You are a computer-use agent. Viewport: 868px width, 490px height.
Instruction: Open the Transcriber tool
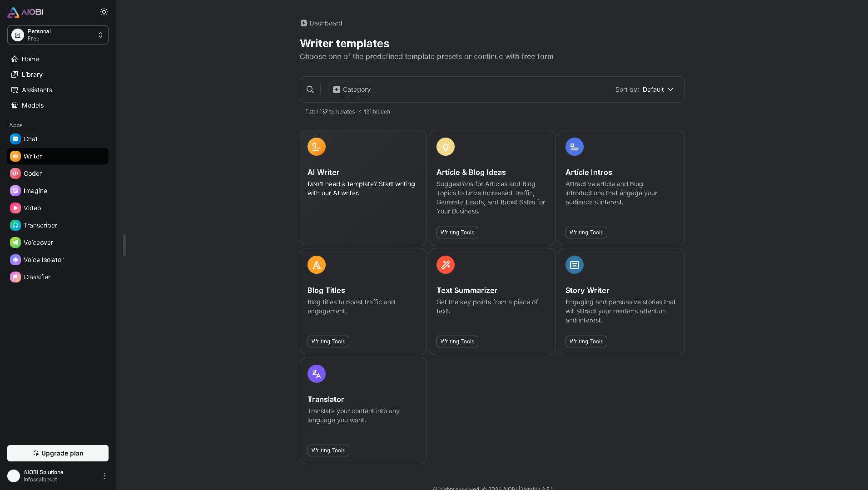click(38, 225)
